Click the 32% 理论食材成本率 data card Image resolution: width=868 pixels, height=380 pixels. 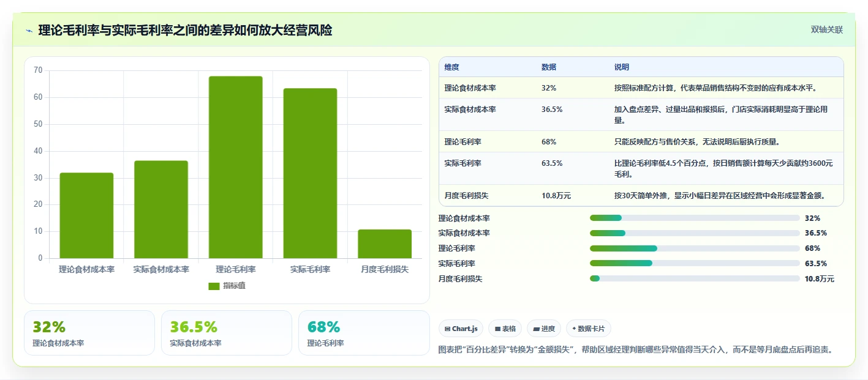[x=89, y=333]
